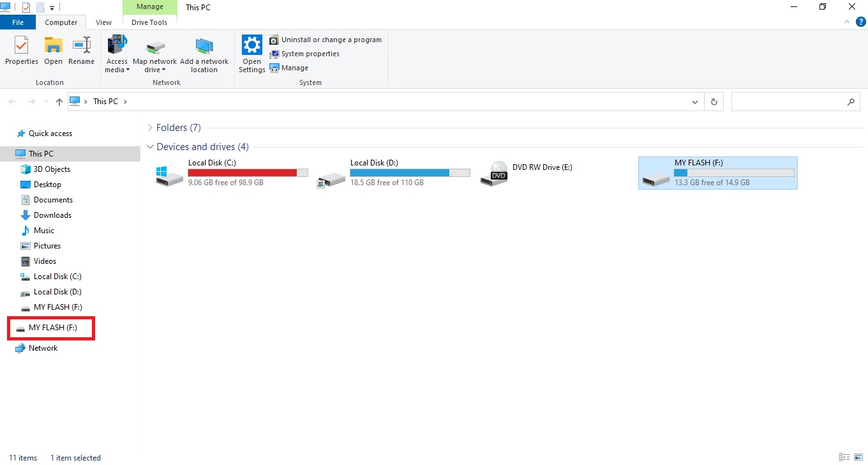Switch to large icons view in status bar
Image resolution: width=868 pixels, height=465 pixels.
pyautogui.click(x=858, y=457)
